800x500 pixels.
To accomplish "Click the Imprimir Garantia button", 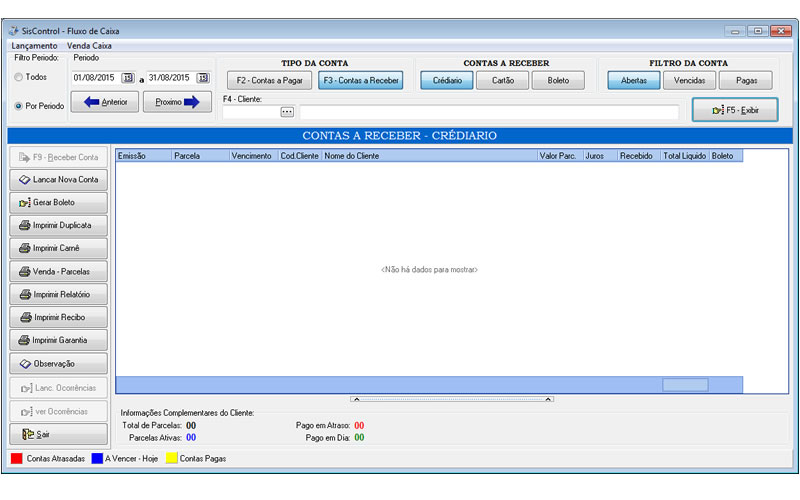I will (58, 340).
